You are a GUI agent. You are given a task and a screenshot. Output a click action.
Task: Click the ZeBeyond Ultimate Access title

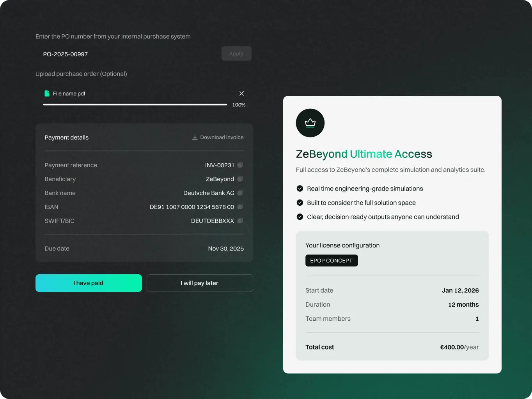[x=364, y=154]
